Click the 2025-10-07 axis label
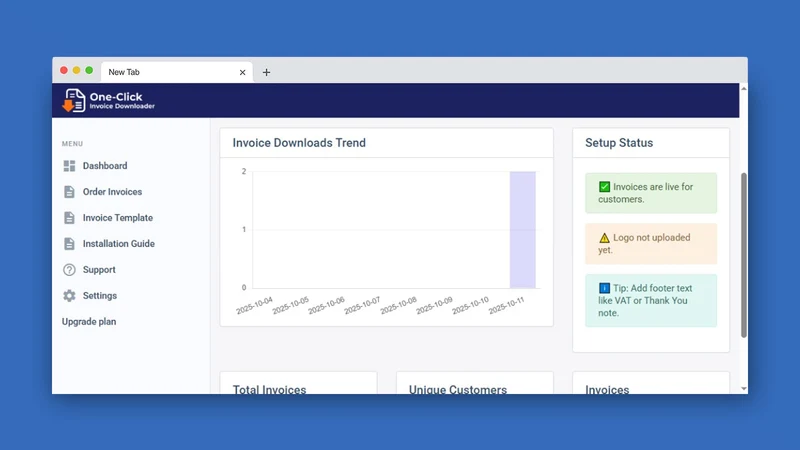Viewport: 800px width, 450px height. 362,305
